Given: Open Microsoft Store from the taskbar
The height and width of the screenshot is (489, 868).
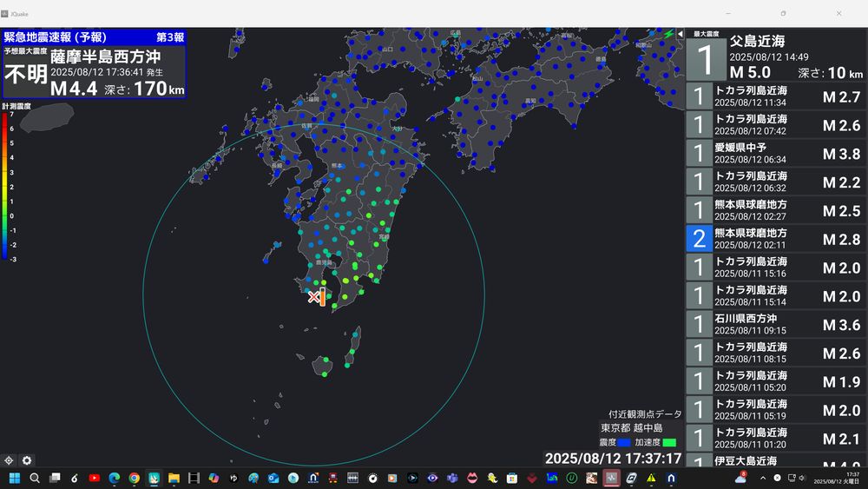Looking at the screenshot, I should pyautogui.click(x=512, y=478).
